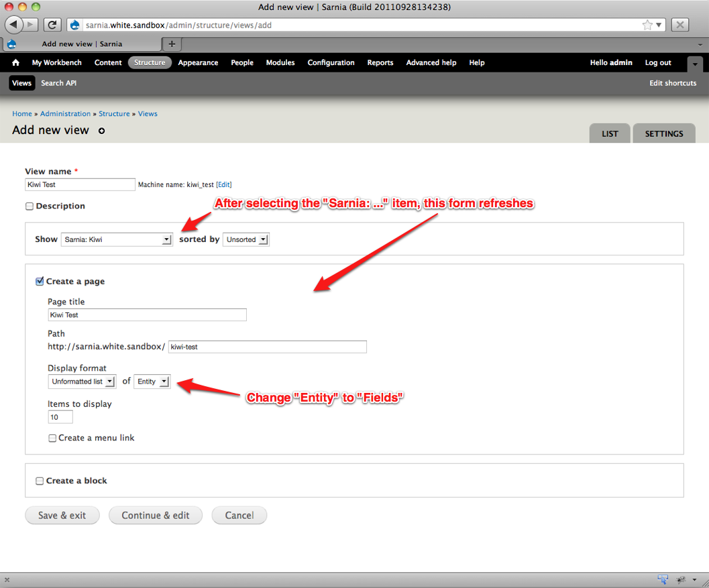Viewport: 709px width, 588px height.
Task: Go to the admin Home icon
Action: tap(16, 62)
